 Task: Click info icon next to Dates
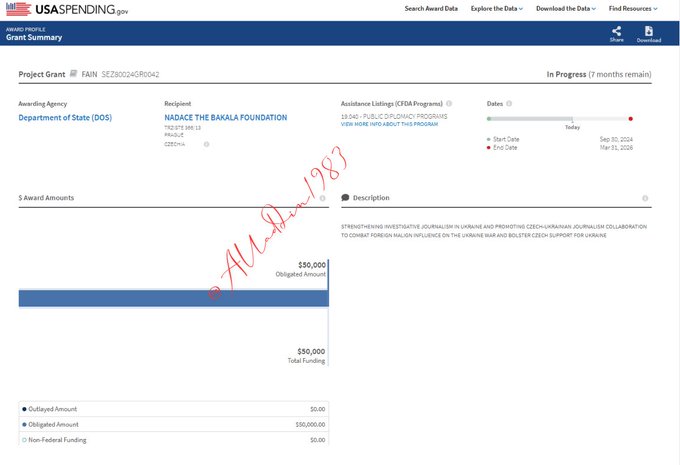coord(511,103)
